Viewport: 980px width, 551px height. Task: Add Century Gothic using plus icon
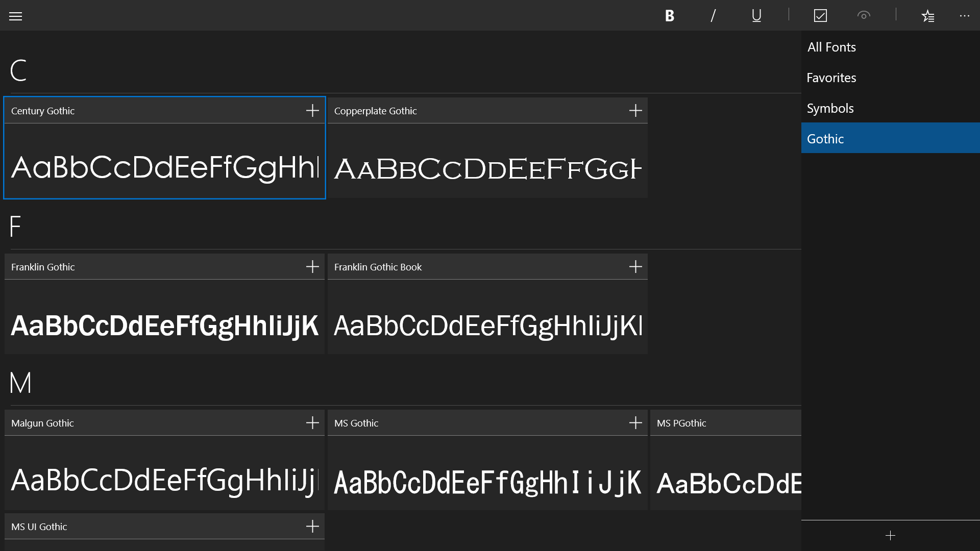pyautogui.click(x=312, y=111)
